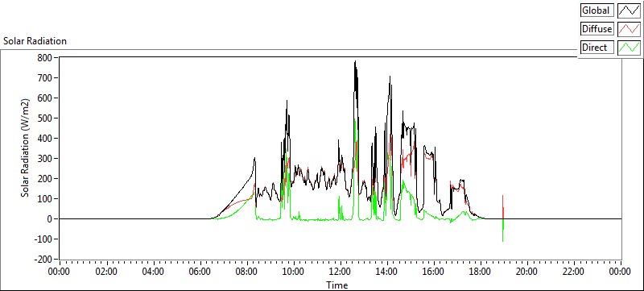Image resolution: width=644 pixels, height=291 pixels.
Task: Click the -200 y-axis value
Action: coord(44,259)
